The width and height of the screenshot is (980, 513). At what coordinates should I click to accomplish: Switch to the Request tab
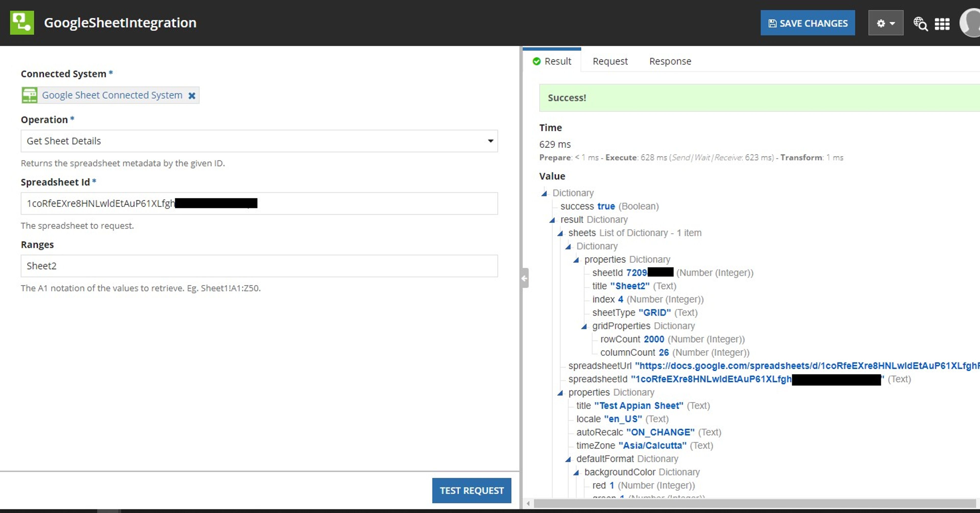click(x=610, y=61)
